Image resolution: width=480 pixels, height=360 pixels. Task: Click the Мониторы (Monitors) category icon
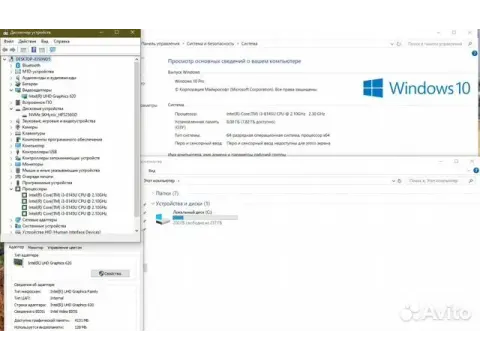click(x=18, y=164)
